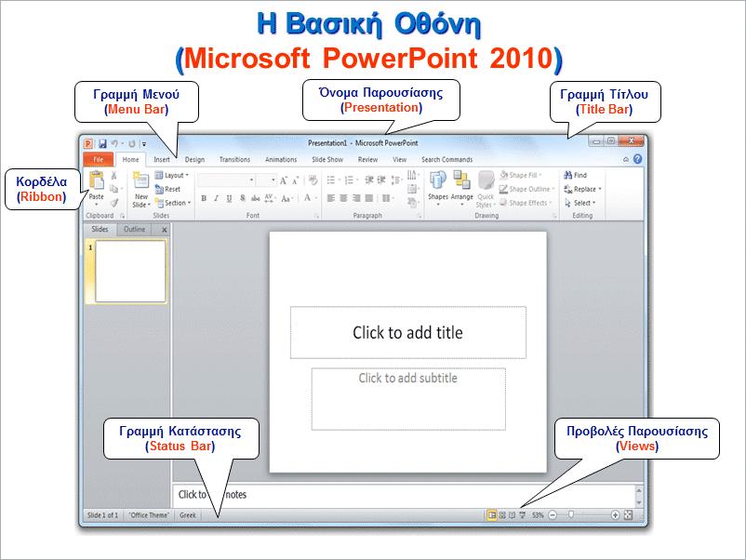
Task: Switch to the Slide Show tab
Action: click(x=327, y=159)
